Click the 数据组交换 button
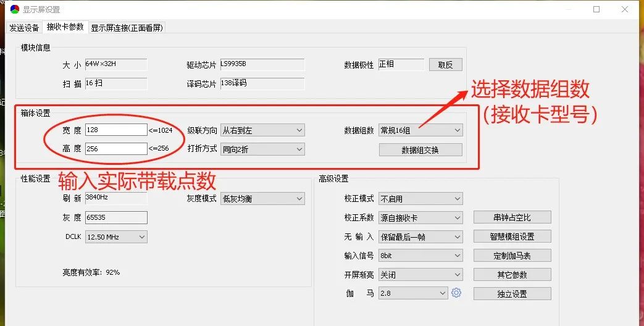644x326 pixels. [x=420, y=150]
